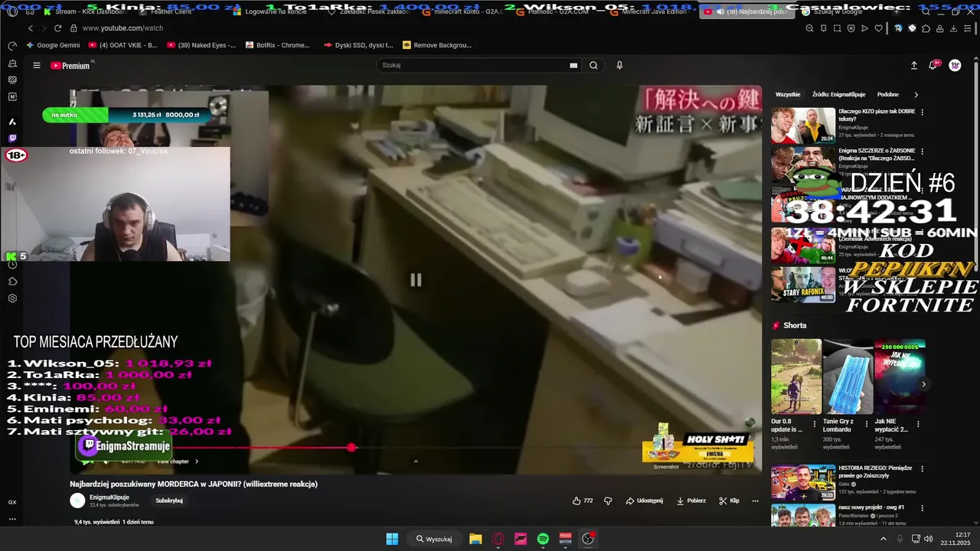Open the Short 'Tanie Gry z Lombardu'
Viewport: 980px width, 551px height.
[848, 377]
